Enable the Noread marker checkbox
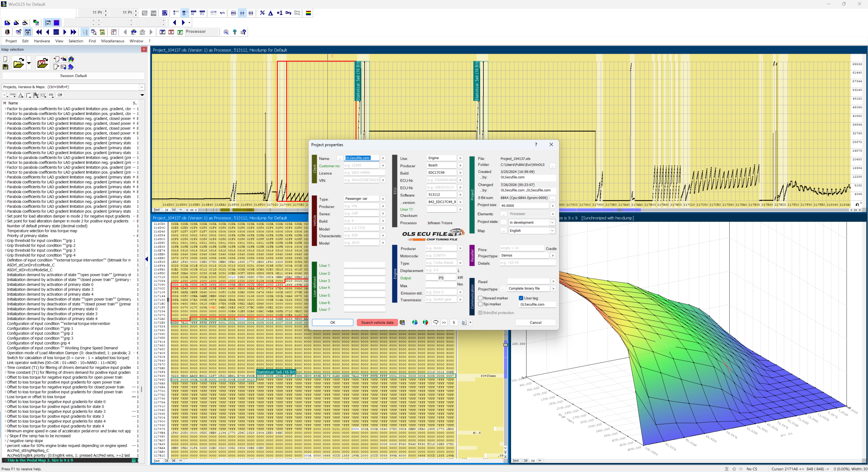 pos(480,298)
